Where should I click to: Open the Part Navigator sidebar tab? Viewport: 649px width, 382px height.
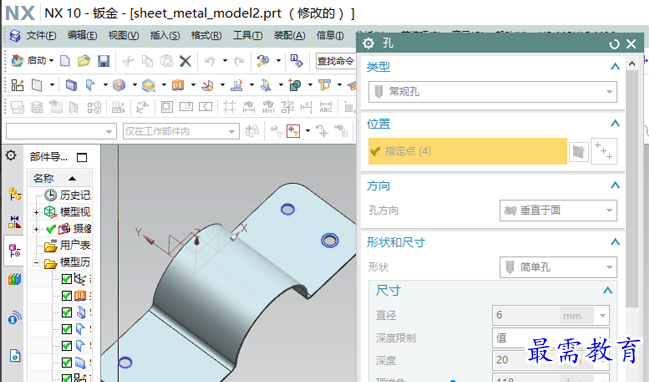pyautogui.click(x=14, y=250)
